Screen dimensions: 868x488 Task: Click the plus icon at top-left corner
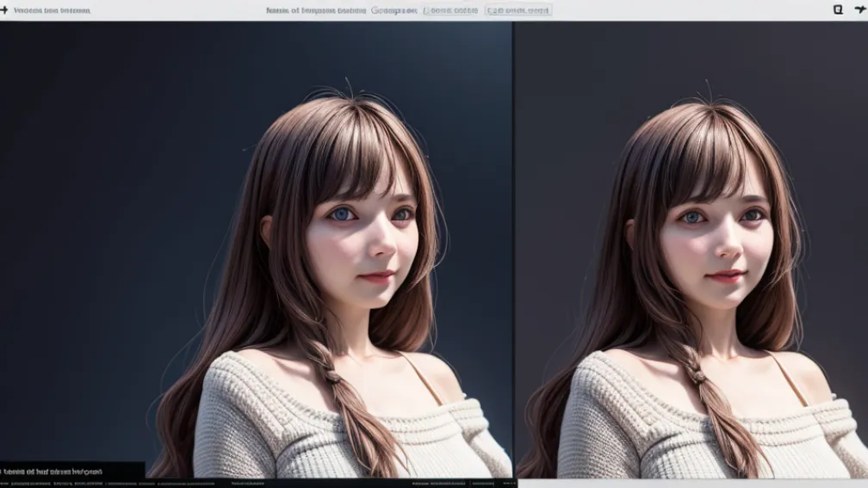pyautogui.click(x=3, y=10)
